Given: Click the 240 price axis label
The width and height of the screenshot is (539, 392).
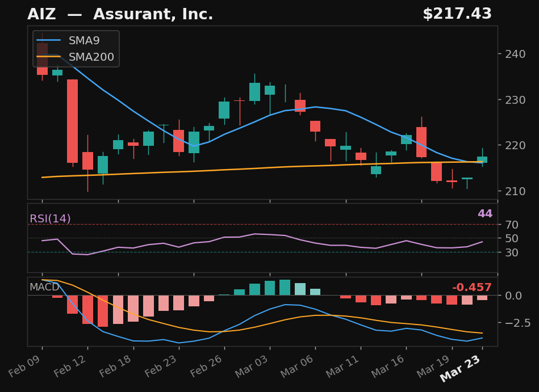Looking at the screenshot, I should 516,54.
